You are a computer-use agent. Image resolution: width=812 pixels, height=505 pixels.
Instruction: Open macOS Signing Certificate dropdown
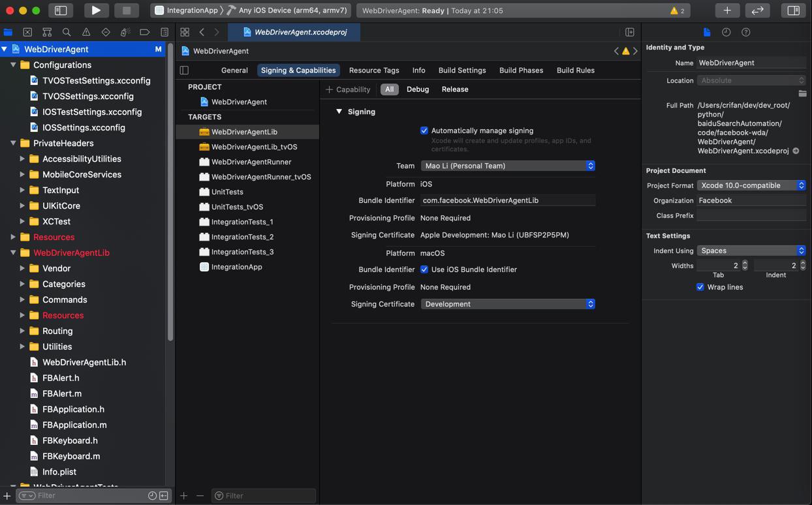click(508, 304)
